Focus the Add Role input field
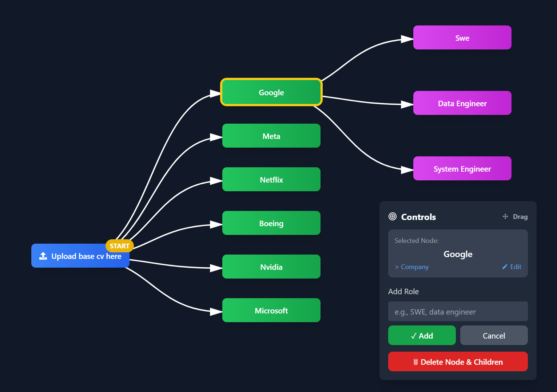 click(458, 311)
